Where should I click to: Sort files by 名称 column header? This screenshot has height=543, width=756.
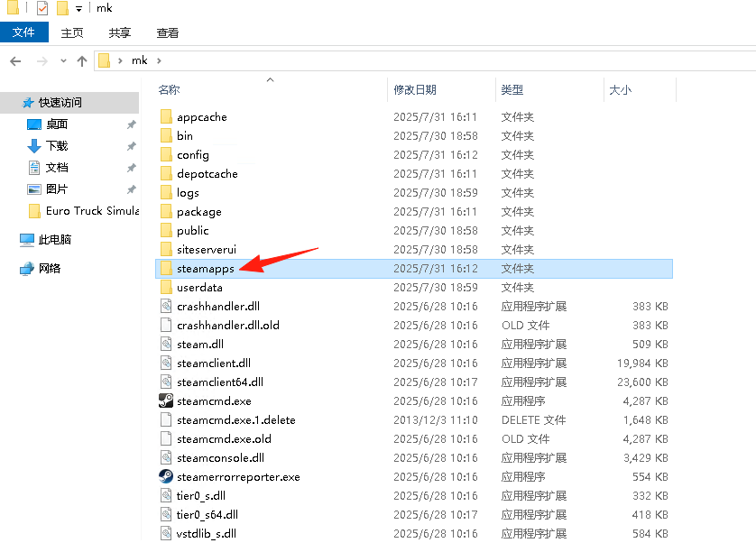pos(169,89)
